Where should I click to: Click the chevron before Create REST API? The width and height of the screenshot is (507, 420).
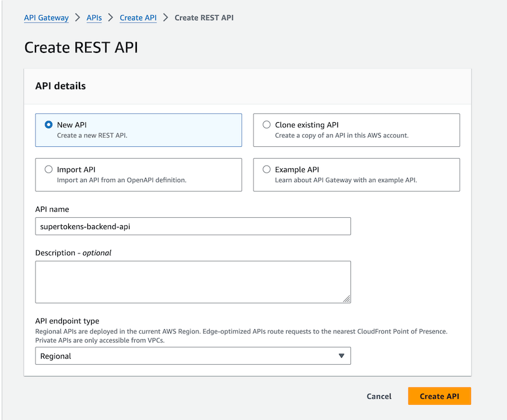coord(163,17)
